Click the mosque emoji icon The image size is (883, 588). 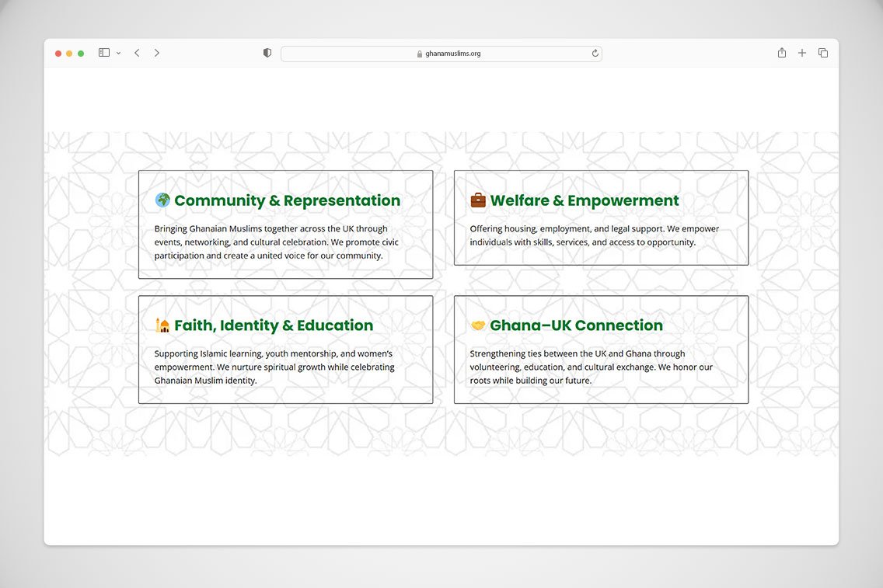(162, 325)
